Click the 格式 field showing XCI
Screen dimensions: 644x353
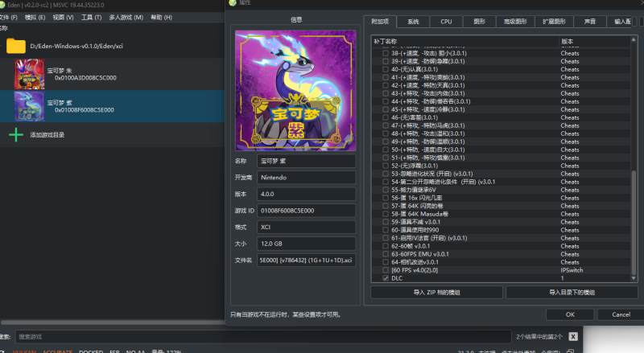tap(307, 227)
